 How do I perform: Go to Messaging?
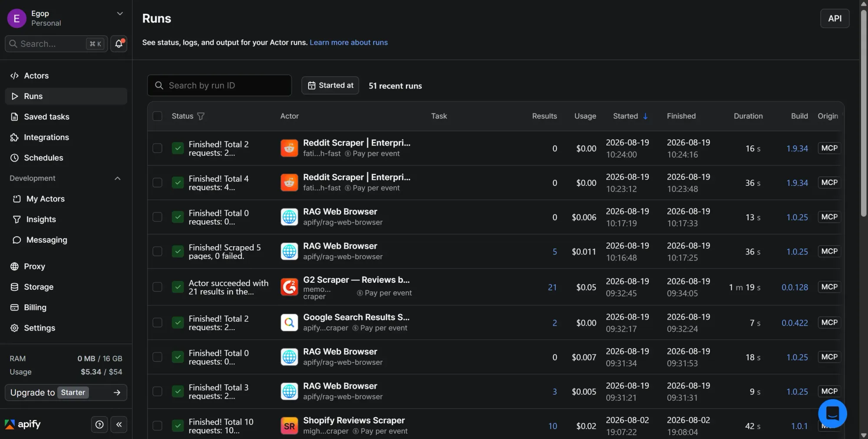(x=66, y=240)
